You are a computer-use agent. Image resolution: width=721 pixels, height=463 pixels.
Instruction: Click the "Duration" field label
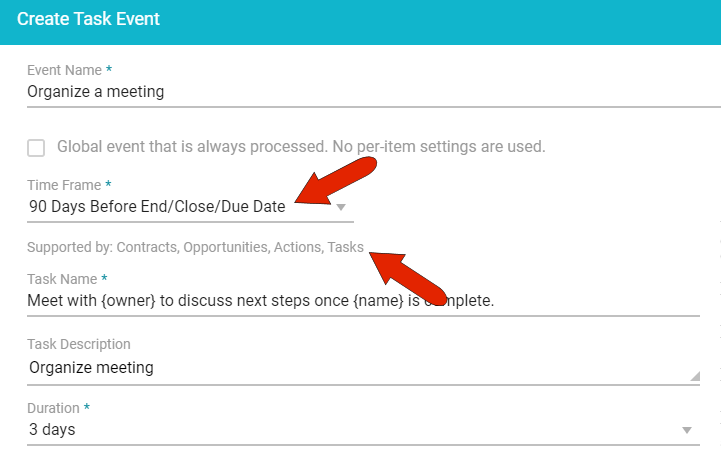[x=56, y=408]
